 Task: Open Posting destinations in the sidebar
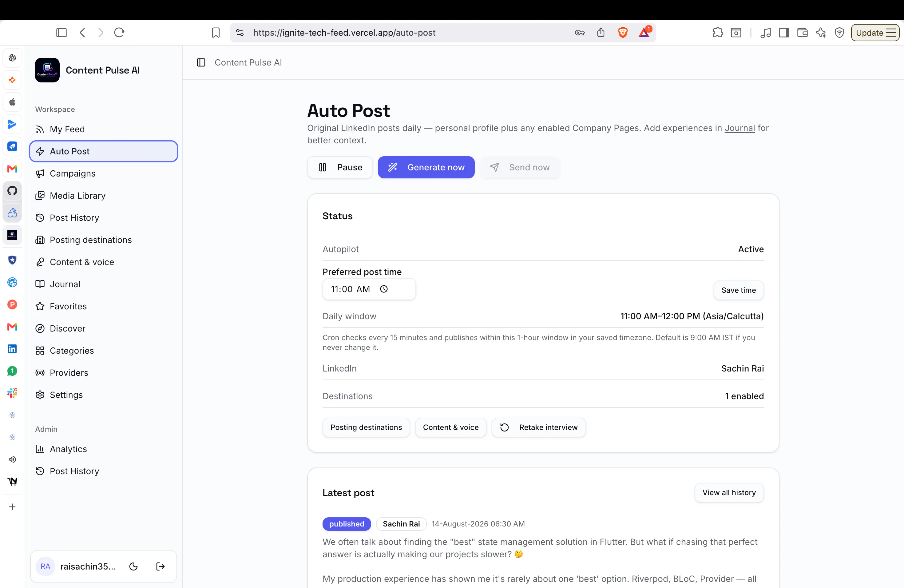point(103,240)
